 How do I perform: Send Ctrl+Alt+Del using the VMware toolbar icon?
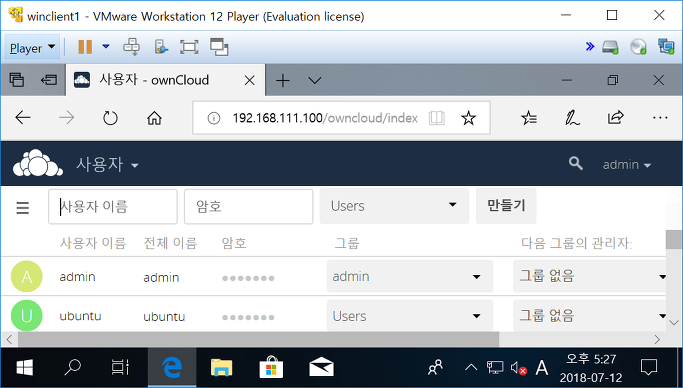131,47
